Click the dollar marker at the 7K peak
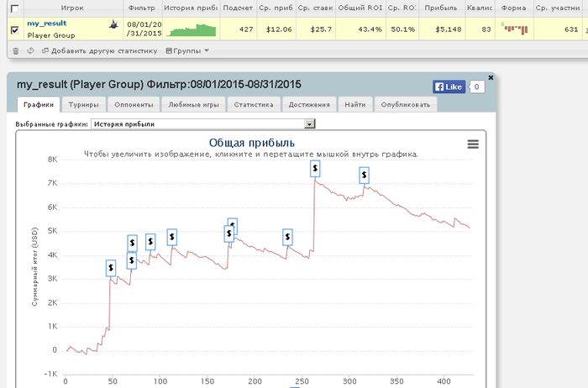Screen dimensions: 588x388 coord(315,169)
